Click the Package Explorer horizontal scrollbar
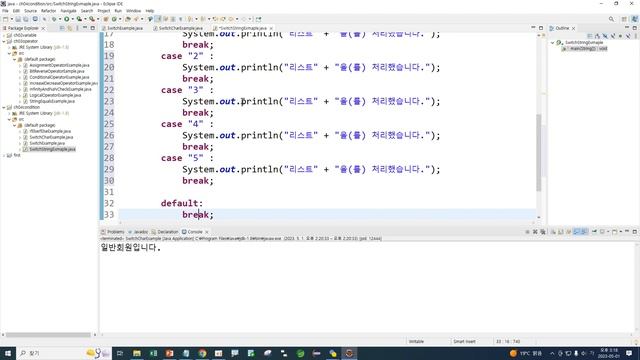The height and width of the screenshot is (360, 640). point(48,335)
